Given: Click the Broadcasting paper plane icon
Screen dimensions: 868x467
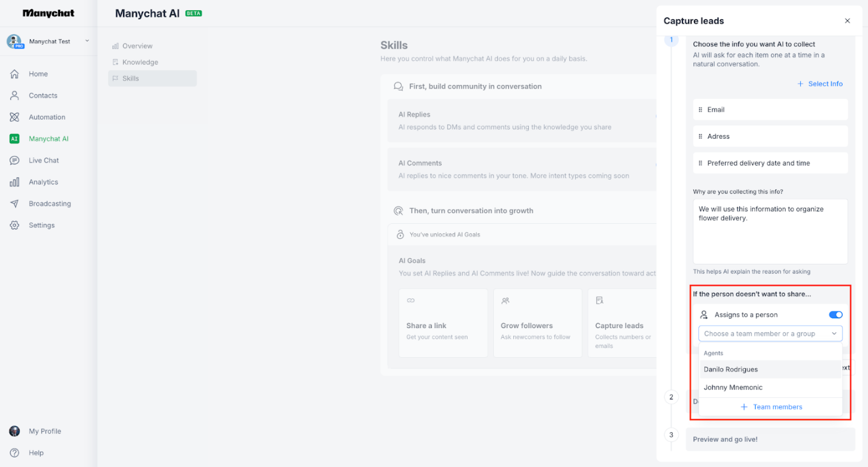Looking at the screenshot, I should coord(14,203).
